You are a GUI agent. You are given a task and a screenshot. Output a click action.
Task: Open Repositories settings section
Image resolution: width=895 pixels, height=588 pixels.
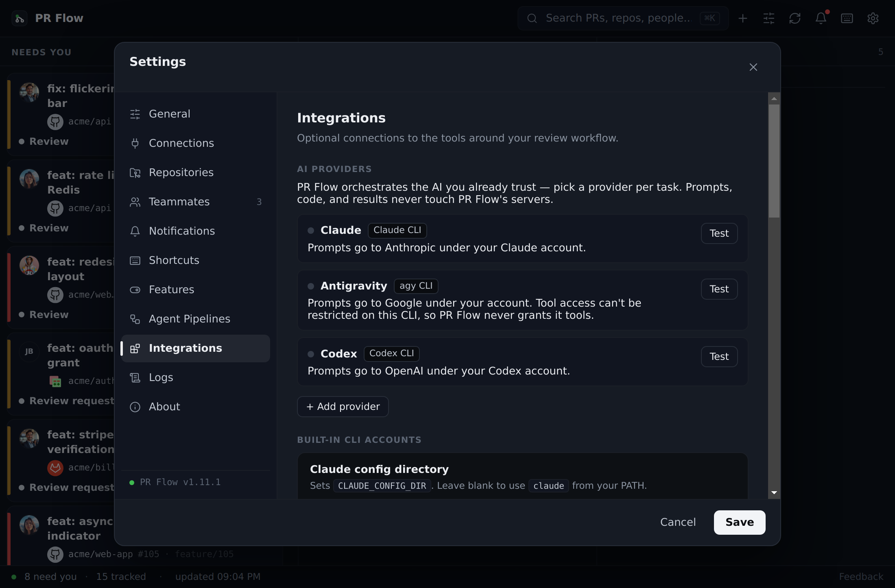pos(195,173)
